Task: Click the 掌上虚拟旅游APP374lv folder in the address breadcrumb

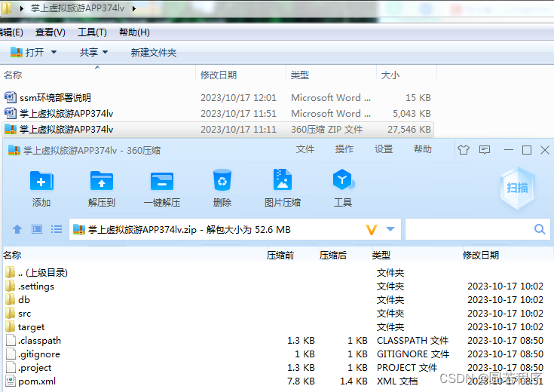Action: point(78,8)
